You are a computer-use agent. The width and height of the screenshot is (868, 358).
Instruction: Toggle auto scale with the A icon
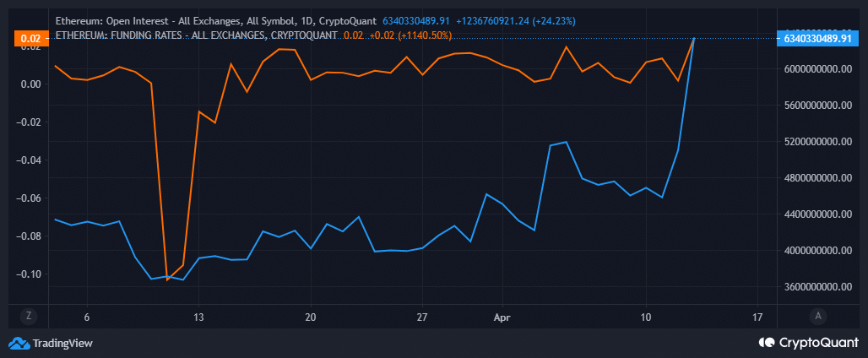pos(818,316)
